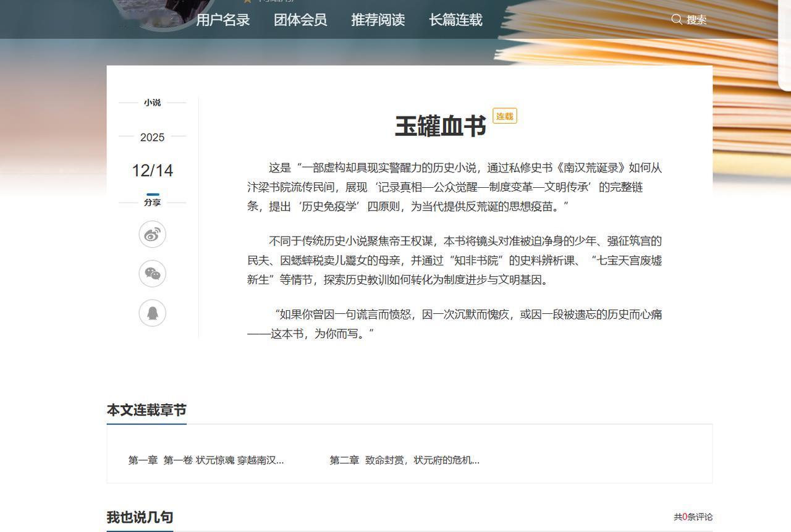Open the 用户名录 menu
The image size is (791, 532).
coord(222,19)
